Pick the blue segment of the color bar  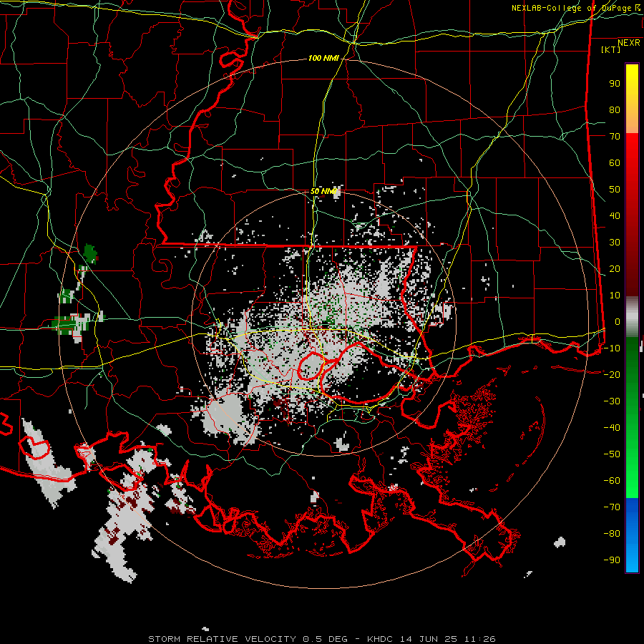tap(632, 535)
